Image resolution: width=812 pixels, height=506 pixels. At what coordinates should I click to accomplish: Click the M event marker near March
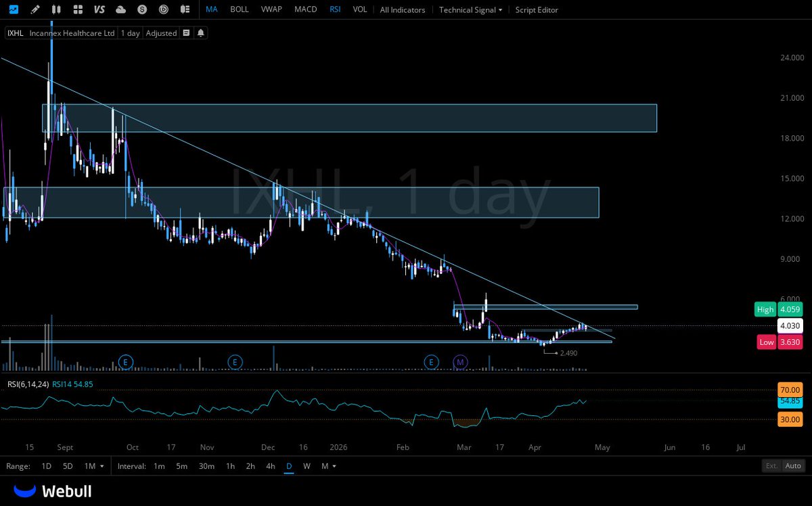point(461,362)
